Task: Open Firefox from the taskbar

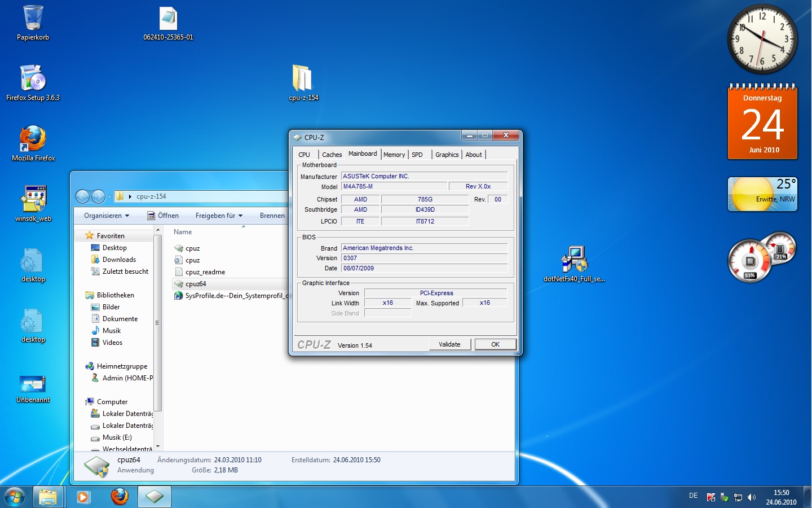Action: (120, 497)
